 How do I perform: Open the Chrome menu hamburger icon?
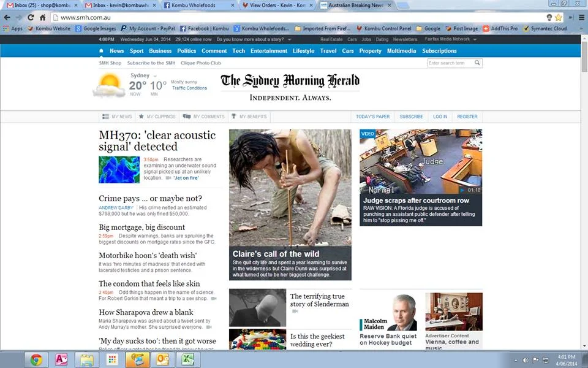point(582,17)
